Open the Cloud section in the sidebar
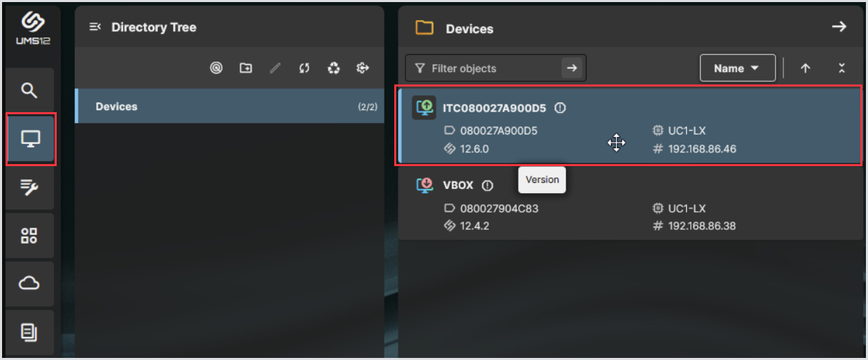Viewport: 868px width, 360px height. pyautogui.click(x=29, y=284)
